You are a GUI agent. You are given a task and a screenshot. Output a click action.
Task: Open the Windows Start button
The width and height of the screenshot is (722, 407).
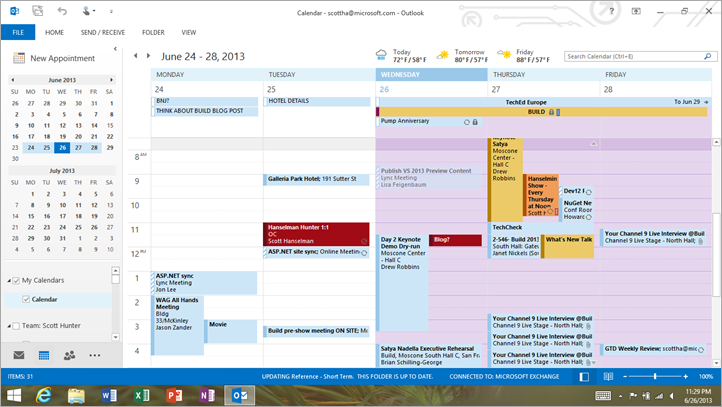coord(14,395)
